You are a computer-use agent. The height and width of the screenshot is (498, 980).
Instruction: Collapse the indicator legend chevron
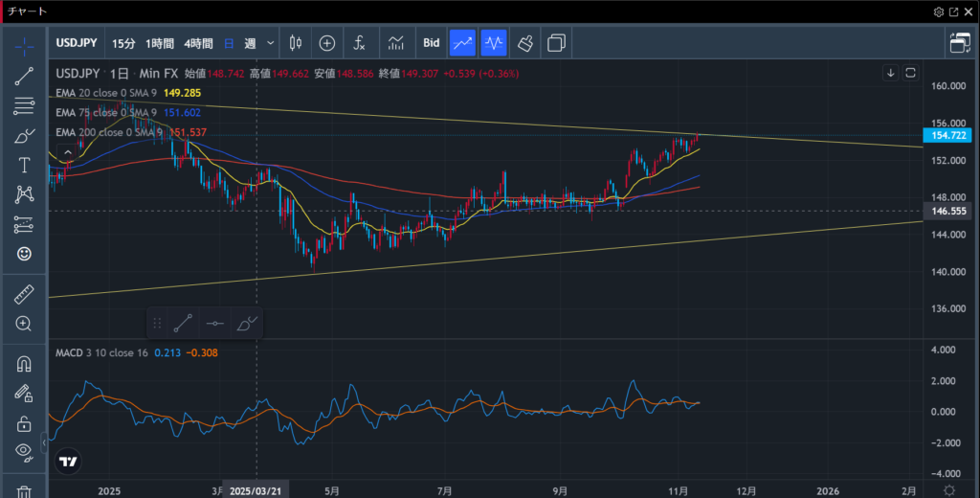(x=67, y=151)
